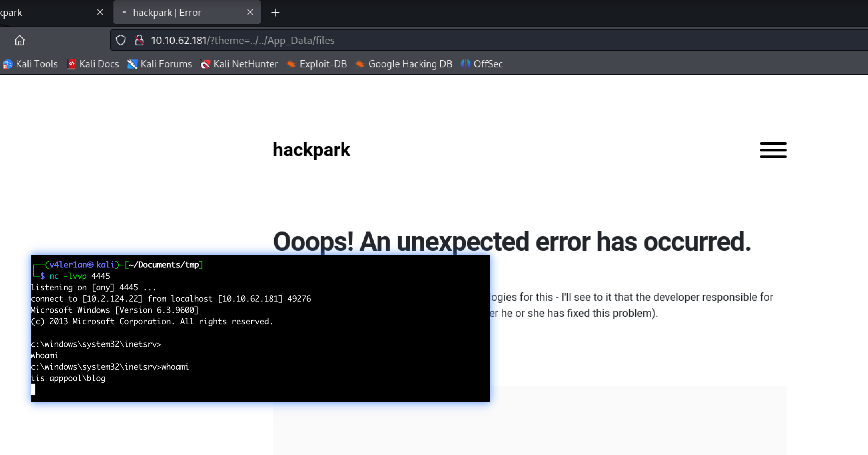
Task: Click the hackpark site title link
Action: pyautogui.click(x=311, y=150)
